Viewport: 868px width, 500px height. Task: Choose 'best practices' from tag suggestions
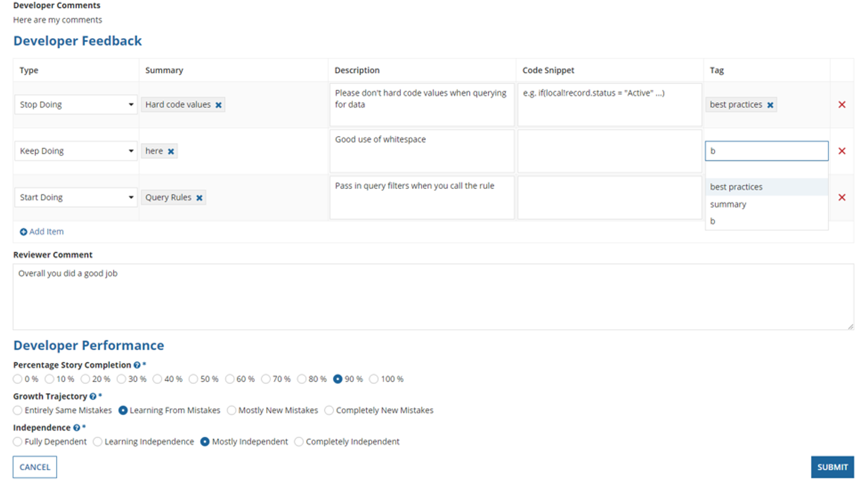[766, 187]
